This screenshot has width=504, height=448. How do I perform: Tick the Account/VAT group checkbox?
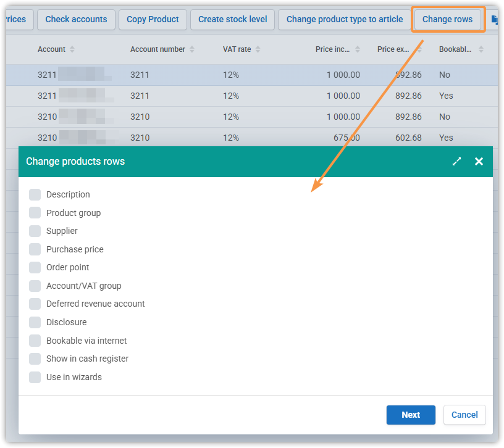point(35,286)
